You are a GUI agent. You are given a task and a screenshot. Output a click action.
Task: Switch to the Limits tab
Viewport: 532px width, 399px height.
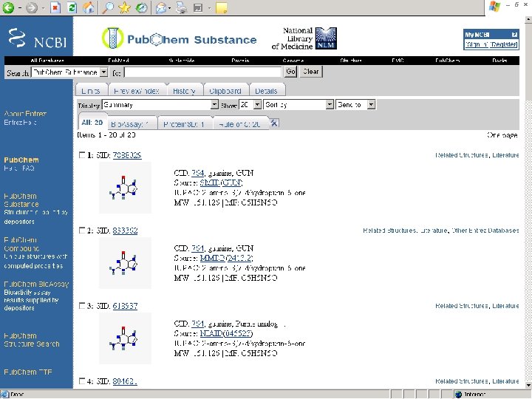tap(91, 91)
